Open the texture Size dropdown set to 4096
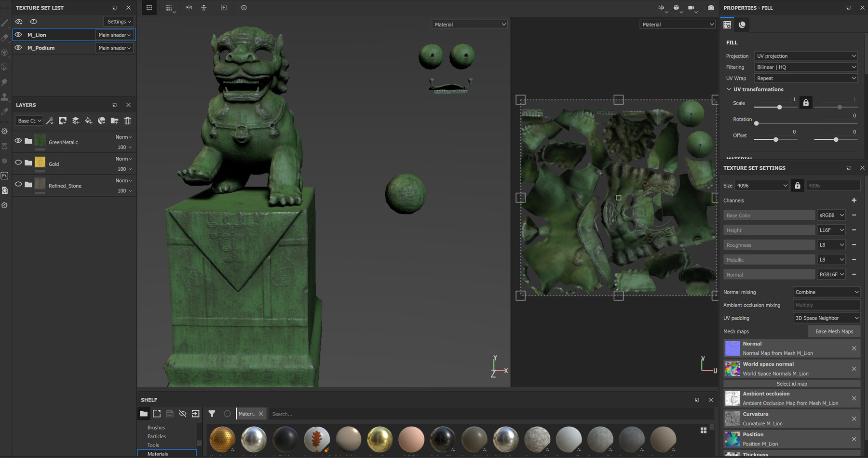Screen dimensions: 868x458 coord(761,186)
